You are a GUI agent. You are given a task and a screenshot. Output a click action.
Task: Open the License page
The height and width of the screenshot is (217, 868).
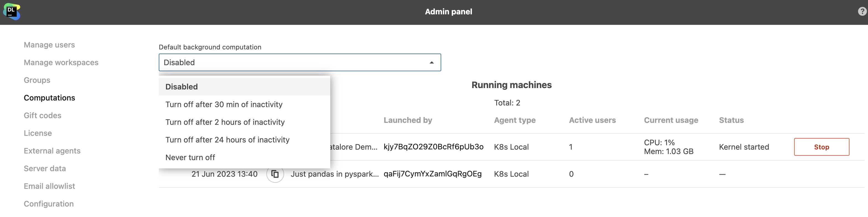tap(38, 133)
